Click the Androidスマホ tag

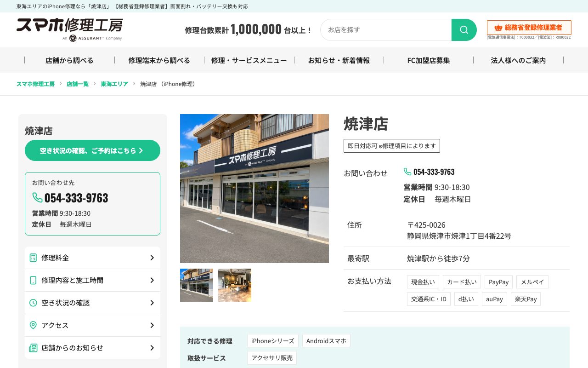point(326,341)
